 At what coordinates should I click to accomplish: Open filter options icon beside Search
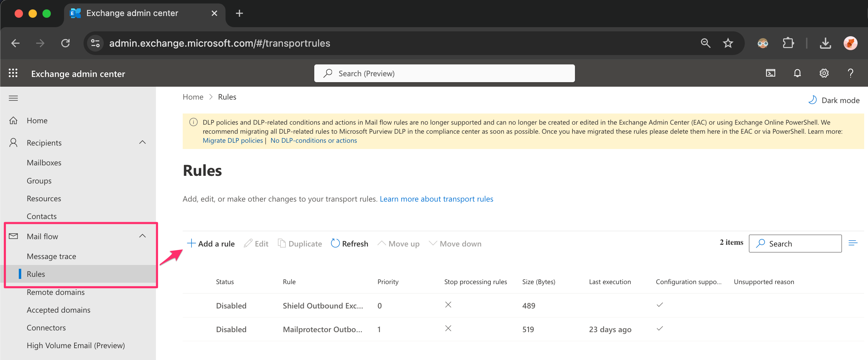[x=853, y=243]
